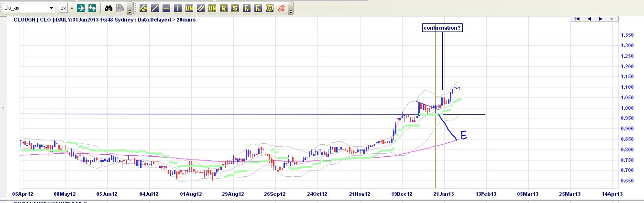Click the 19Dec12 date axis label

point(401,194)
